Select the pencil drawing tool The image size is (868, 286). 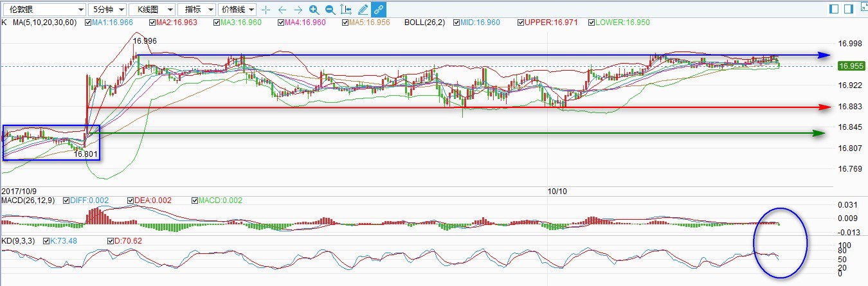point(363,10)
